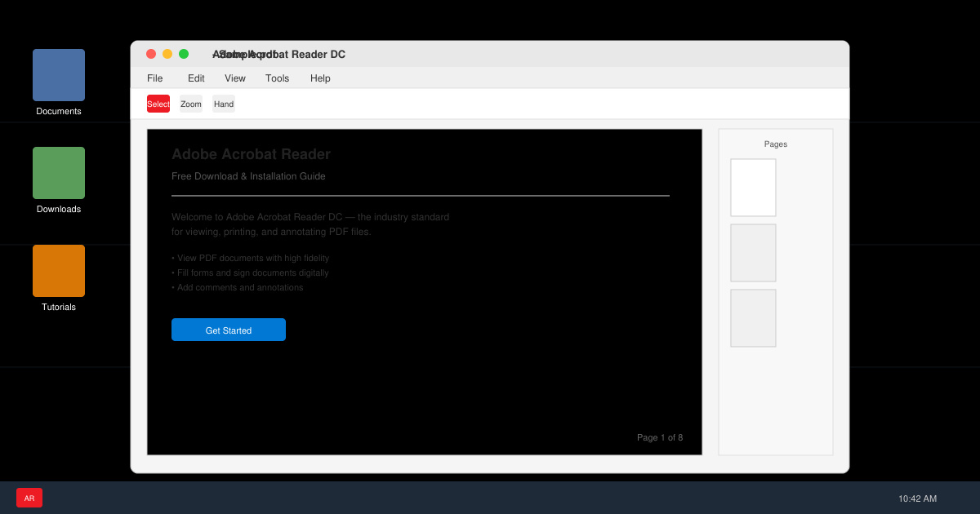The image size is (980, 514).
Task: Click the 'Add comments and annotations' bullet
Action: click(x=237, y=287)
